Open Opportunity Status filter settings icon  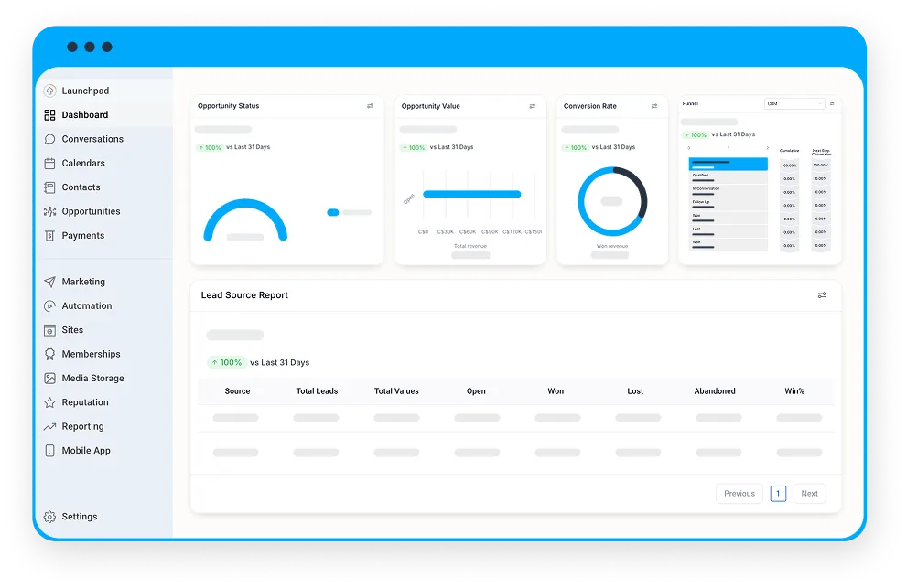pos(370,106)
